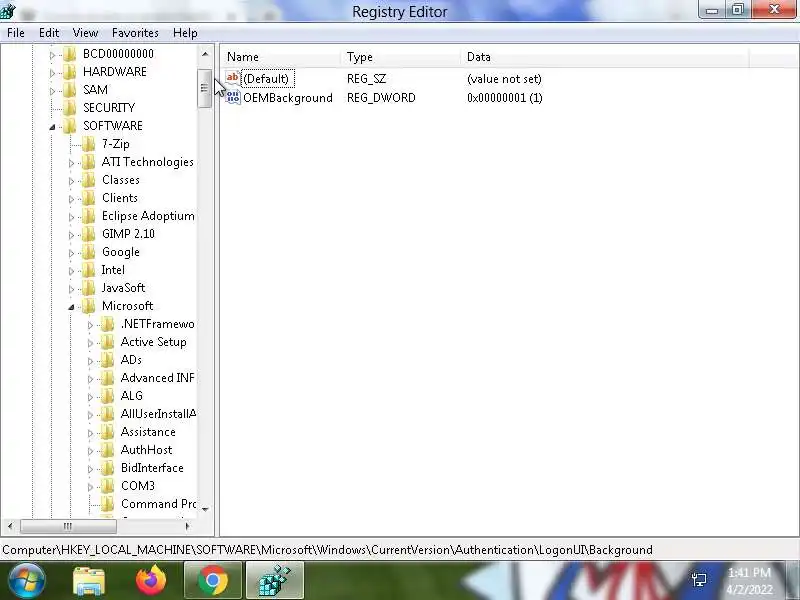800x600 pixels.
Task: Click the ALG folder icon
Action: (107, 396)
